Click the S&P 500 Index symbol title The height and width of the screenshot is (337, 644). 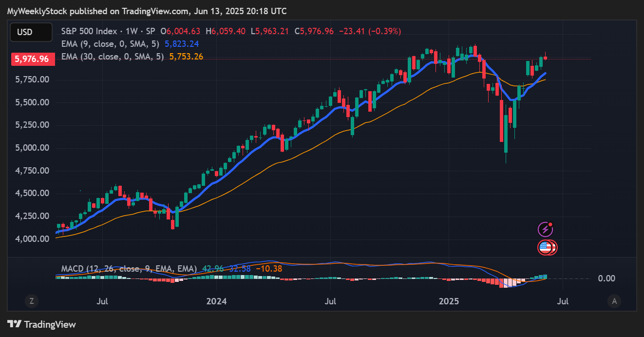coord(89,31)
